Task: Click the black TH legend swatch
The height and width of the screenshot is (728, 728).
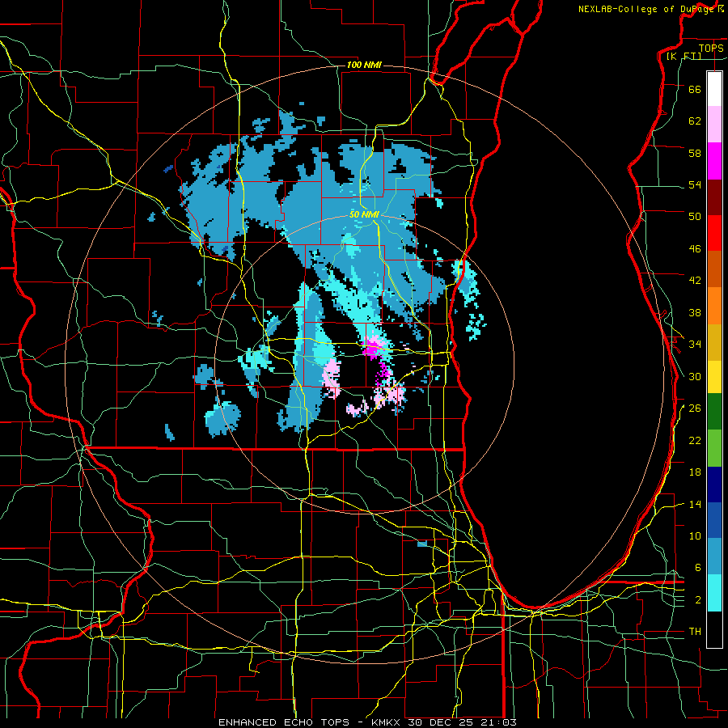Action: click(714, 629)
